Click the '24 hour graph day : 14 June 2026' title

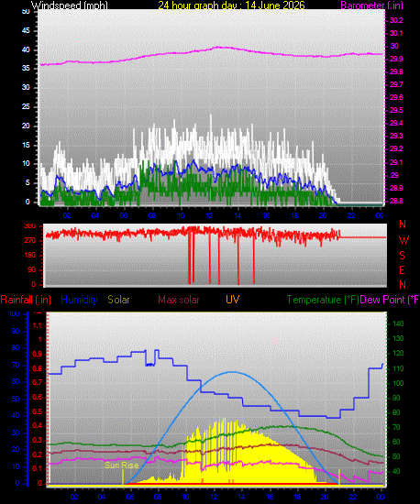231,5
